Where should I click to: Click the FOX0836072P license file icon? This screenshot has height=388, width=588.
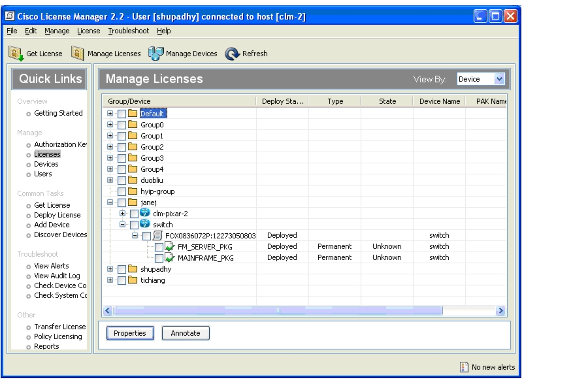(158, 235)
